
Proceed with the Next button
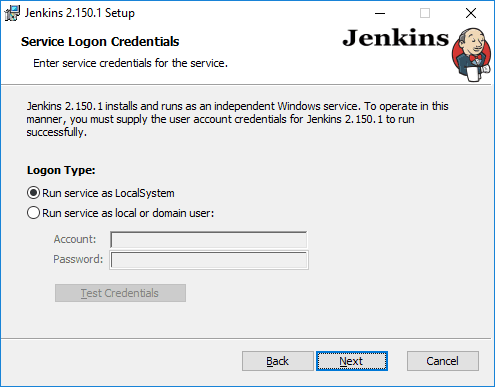[352, 361]
